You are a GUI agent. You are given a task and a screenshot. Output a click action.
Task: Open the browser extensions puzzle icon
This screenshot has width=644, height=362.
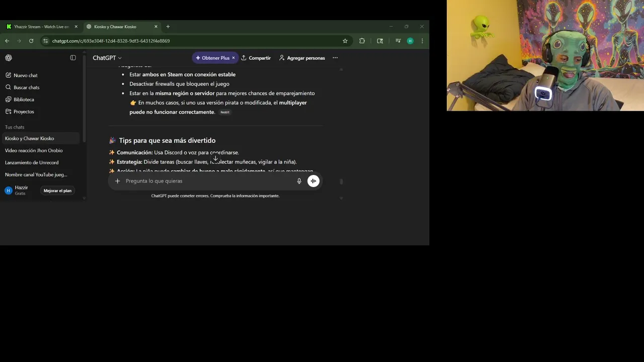[x=362, y=41]
